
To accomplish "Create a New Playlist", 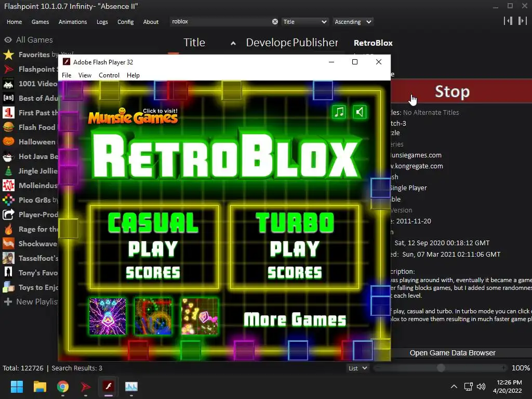I will coord(31,302).
